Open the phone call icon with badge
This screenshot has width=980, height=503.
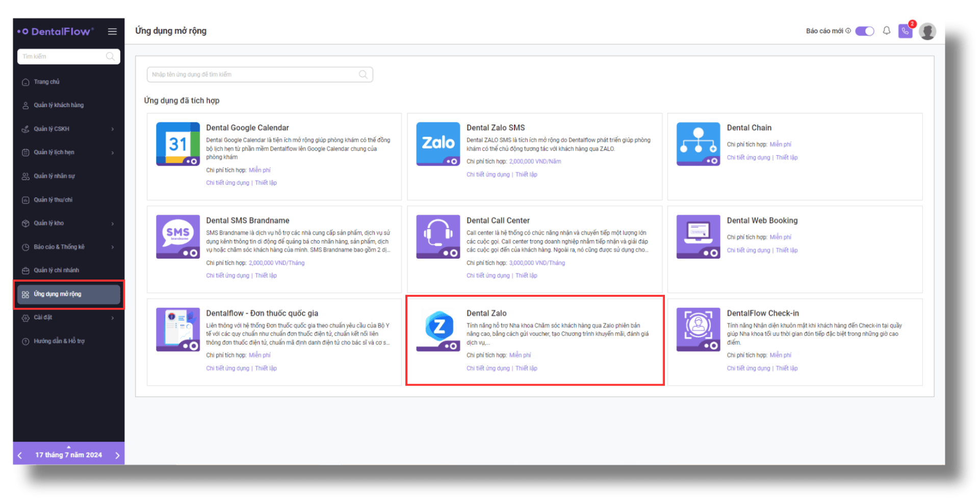(906, 31)
